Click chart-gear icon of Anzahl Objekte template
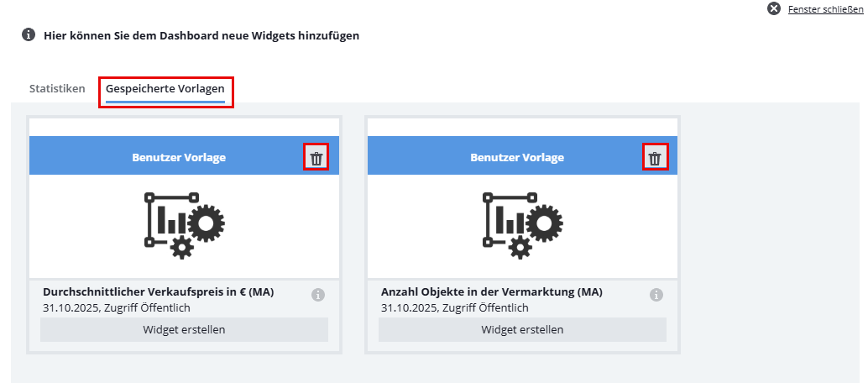868x383 pixels. (522, 224)
